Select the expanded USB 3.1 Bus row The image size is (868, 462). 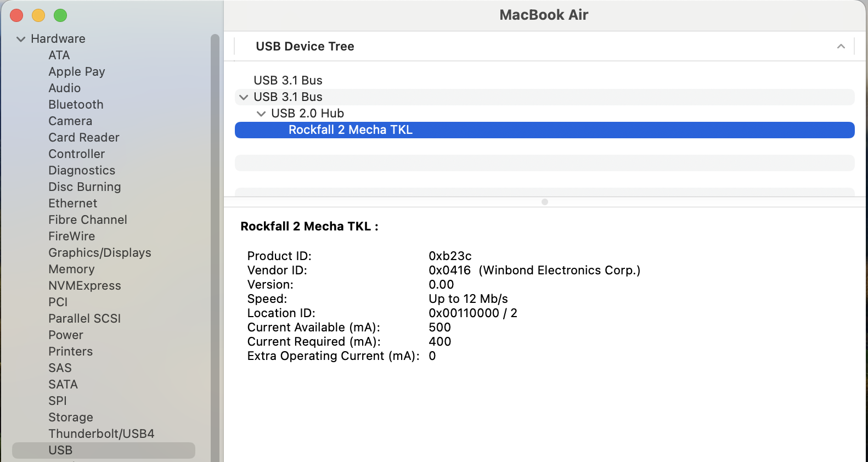click(x=545, y=97)
